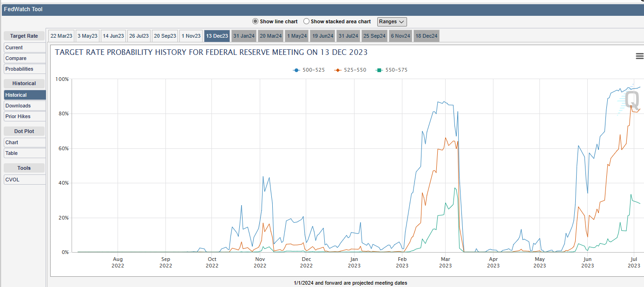Image resolution: width=644 pixels, height=287 pixels.
Task: Toggle the 500-525 legend series marker
Action: coord(296,70)
